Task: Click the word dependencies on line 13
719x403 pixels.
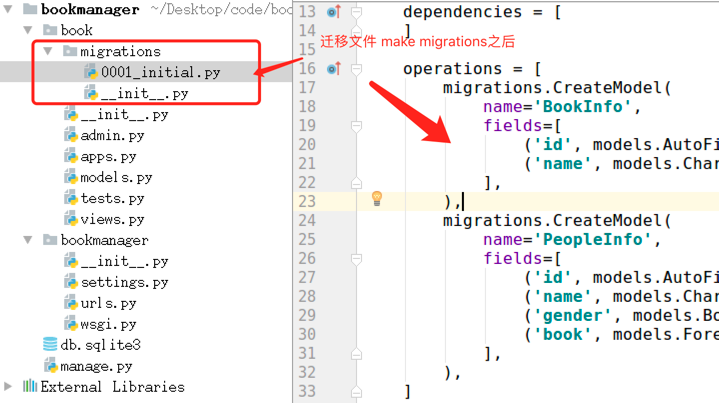Action: tap(462, 12)
